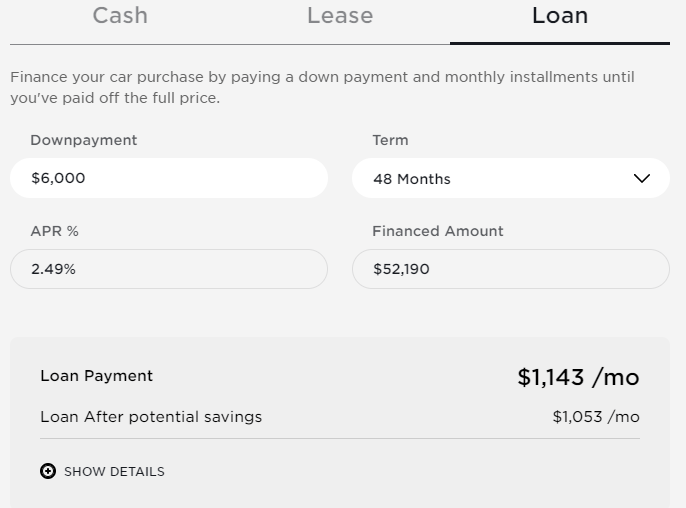686x508 pixels.
Task: Click the APR % field label
Action: 54,231
